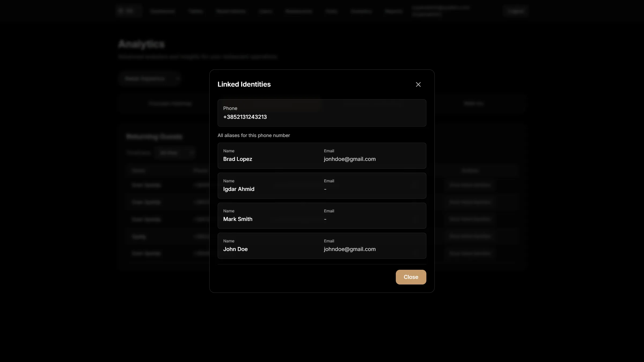
Task: Click the Name label above John Doe
Action: tap(229, 241)
